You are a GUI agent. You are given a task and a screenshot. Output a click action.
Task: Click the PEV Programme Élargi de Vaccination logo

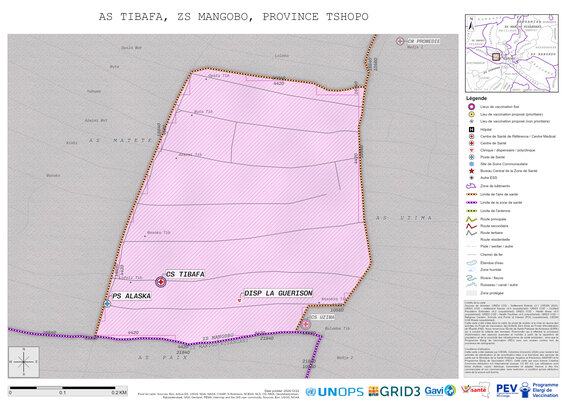pyautogui.click(x=527, y=390)
